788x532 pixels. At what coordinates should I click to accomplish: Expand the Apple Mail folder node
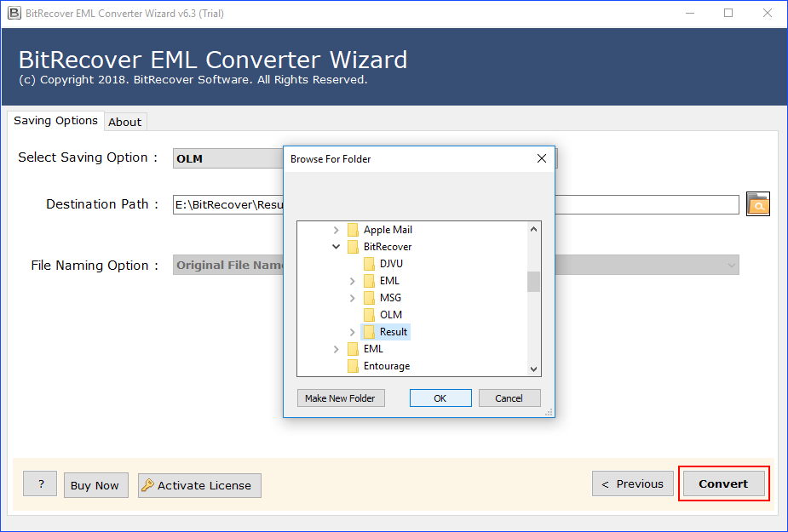[336, 230]
